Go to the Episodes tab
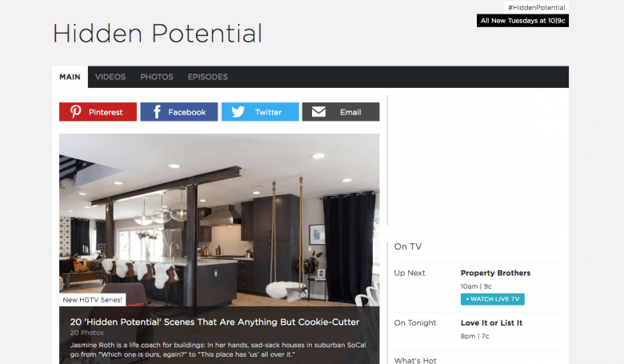Image resolution: width=624 pixels, height=364 pixels. pos(208,77)
